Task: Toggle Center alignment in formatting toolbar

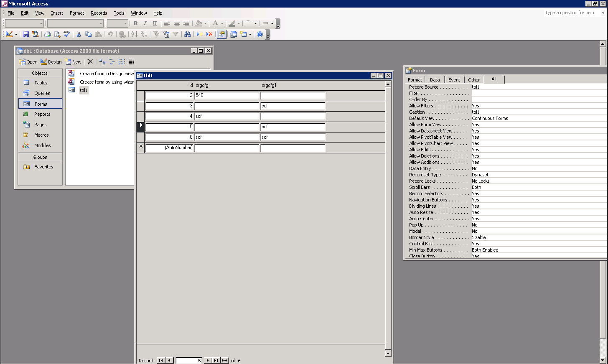Action: (x=176, y=23)
